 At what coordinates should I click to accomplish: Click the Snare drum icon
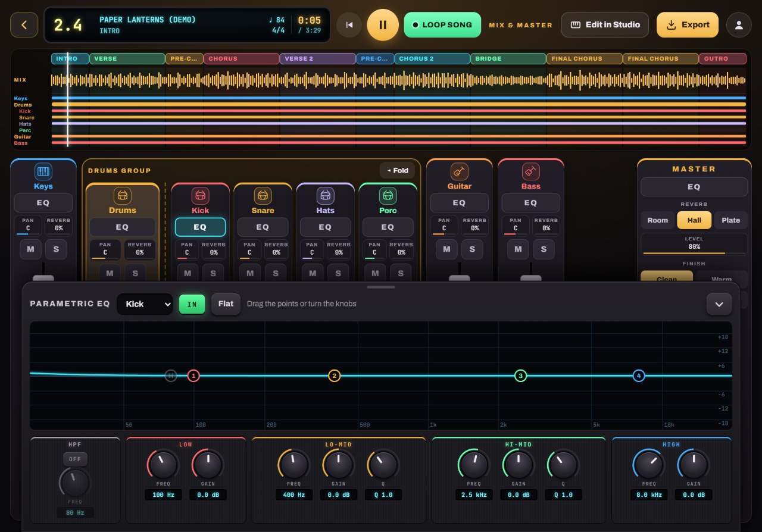click(x=263, y=196)
